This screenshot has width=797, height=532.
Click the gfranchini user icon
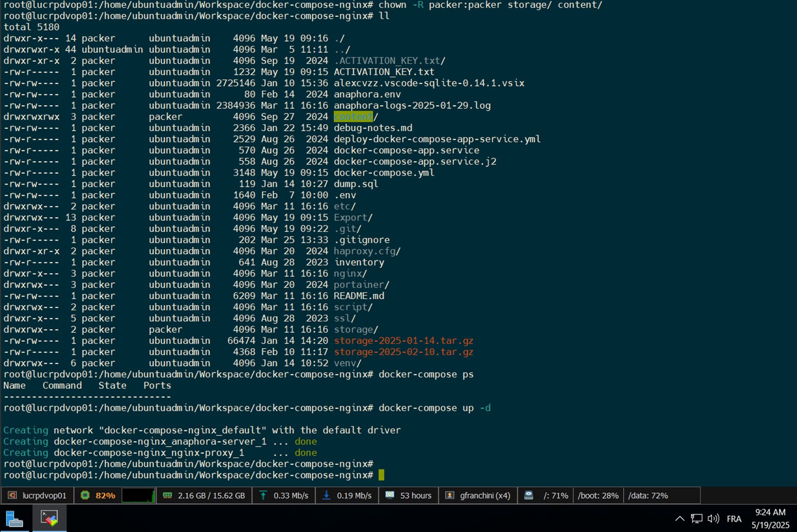[x=450, y=495]
